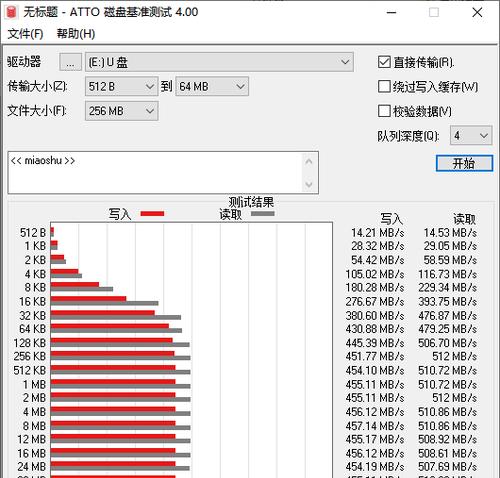This screenshot has width=500, height=478.
Task: Click the ATTO app icon in title bar
Action: 11,12
